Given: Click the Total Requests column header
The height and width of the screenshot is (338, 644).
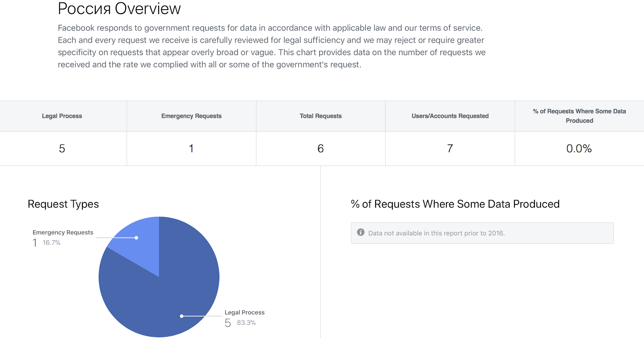Looking at the screenshot, I should pyautogui.click(x=320, y=116).
